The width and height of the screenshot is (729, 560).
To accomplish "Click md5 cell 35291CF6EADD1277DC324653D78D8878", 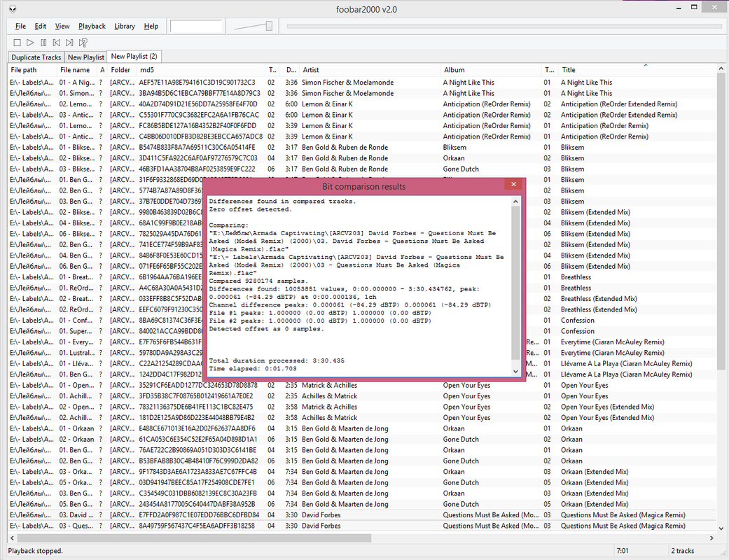I will [198, 385].
